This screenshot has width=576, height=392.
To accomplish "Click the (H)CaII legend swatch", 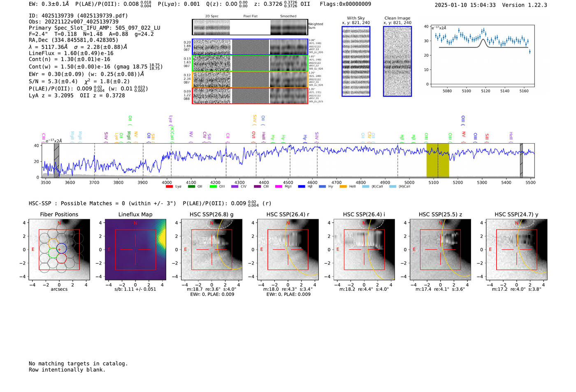I will tap(393, 187).
